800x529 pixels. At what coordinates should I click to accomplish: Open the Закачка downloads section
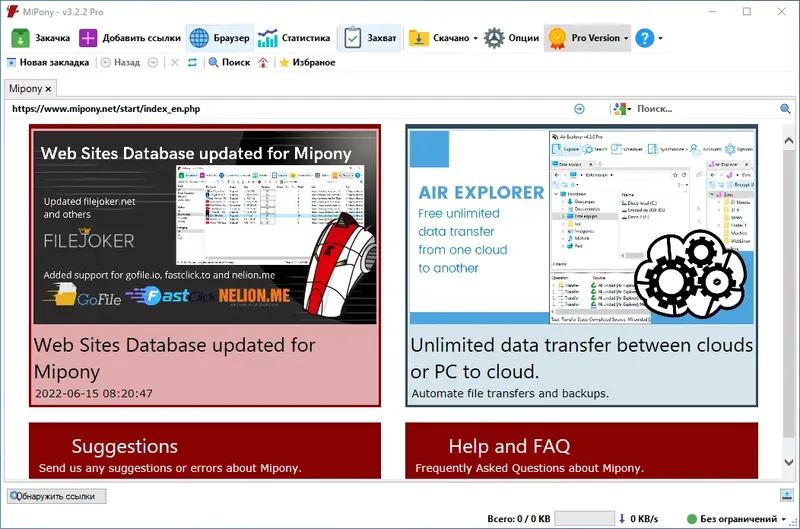coord(41,38)
